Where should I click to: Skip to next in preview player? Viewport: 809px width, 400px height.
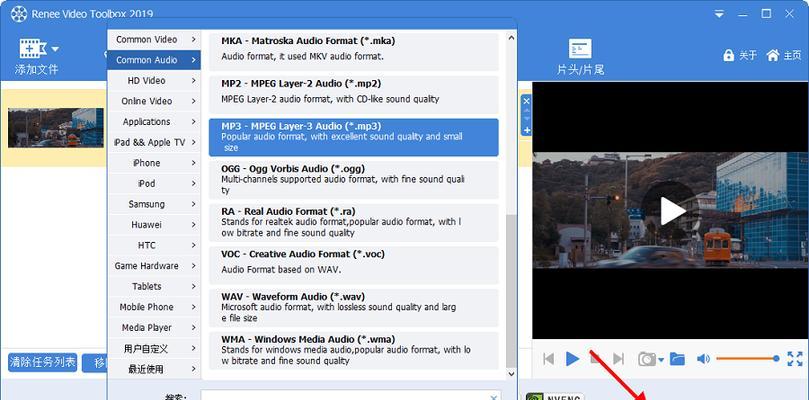click(x=618, y=359)
